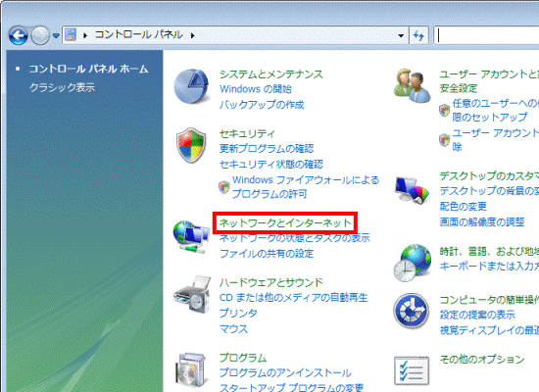Open the network globe and computers icon

191,237
